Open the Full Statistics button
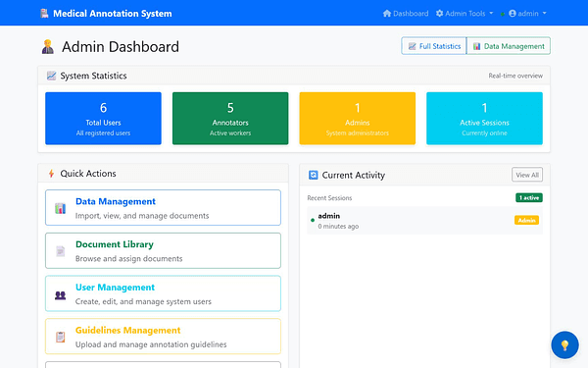 coord(434,46)
